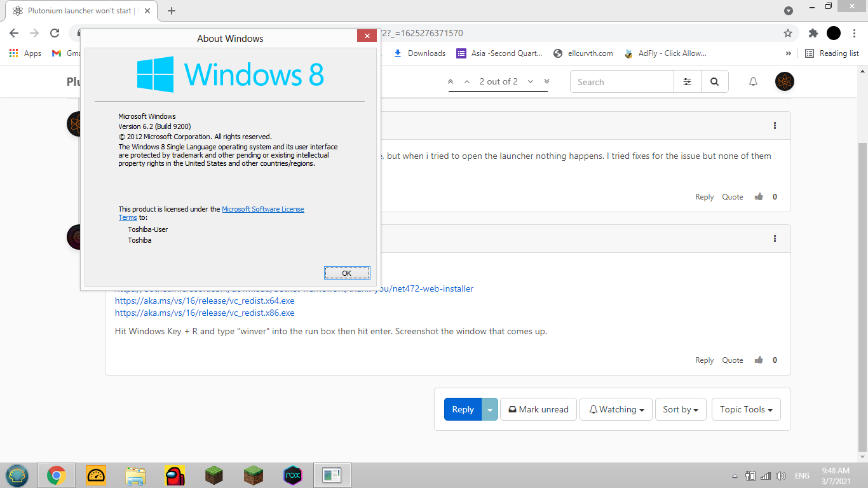Click OK in the About Windows dialog
Screen dimensions: 868x488
point(347,273)
